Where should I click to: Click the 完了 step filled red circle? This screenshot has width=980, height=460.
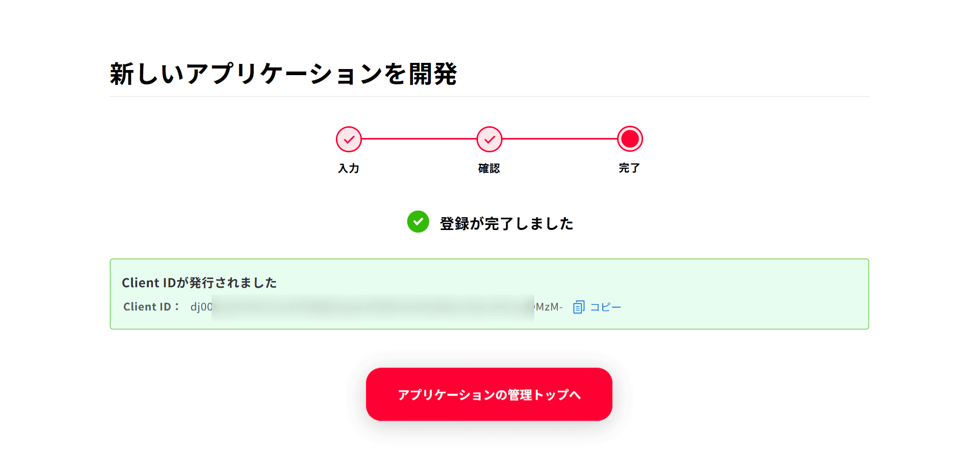click(630, 139)
